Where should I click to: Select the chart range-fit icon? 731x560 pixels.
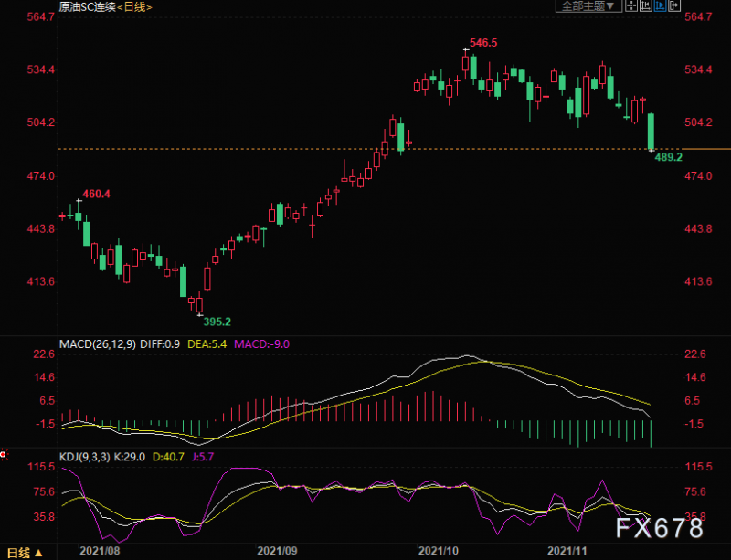click(x=646, y=6)
